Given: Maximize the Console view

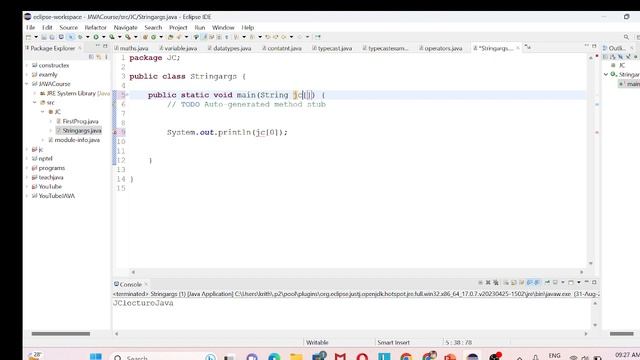Looking at the screenshot, I should [x=594, y=282].
